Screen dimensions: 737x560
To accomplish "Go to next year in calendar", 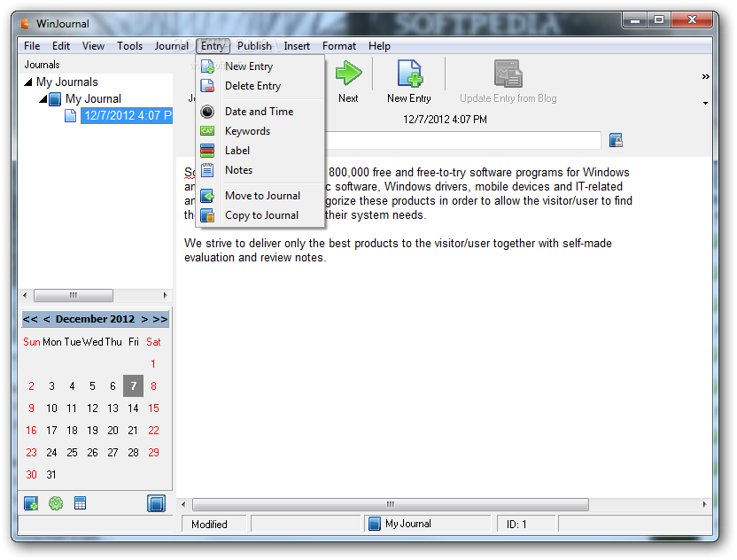I will click(x=160, y=319).
